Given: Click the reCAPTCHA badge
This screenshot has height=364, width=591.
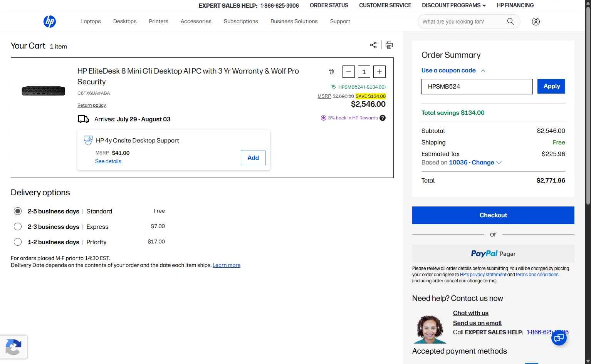Looking at the screenshot, I should (x=13, y=347).
